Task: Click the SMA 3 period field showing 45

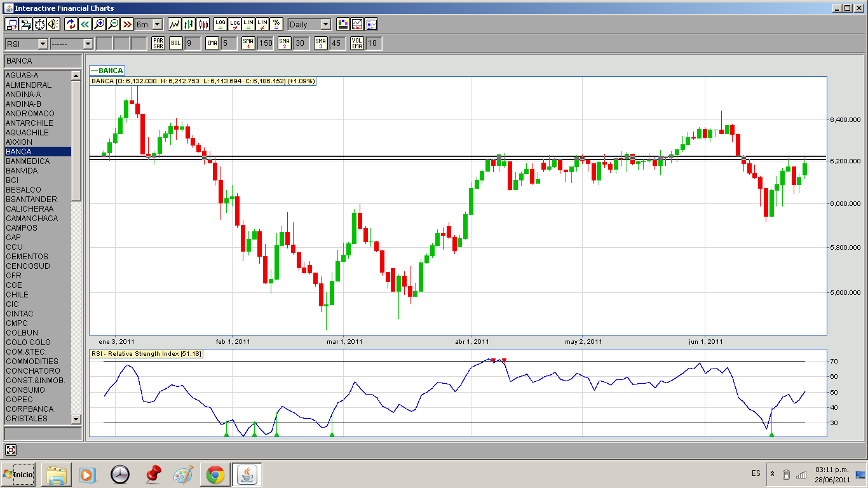Action: [x=337, y=43]
